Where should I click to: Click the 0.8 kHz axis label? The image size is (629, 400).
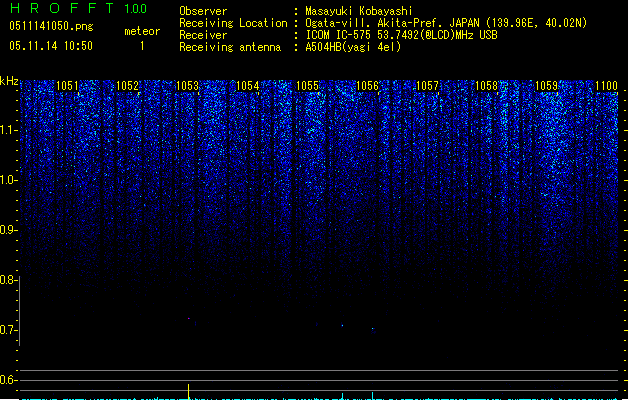click(8, 280)
